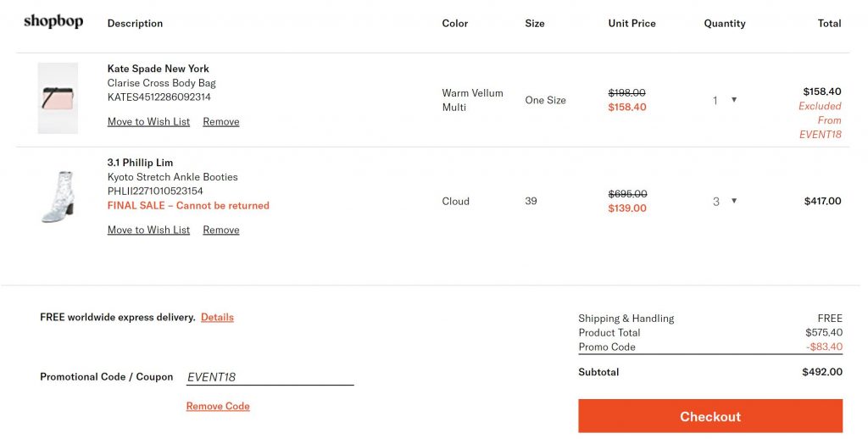Click the Quantity column header
868x444 pixels.
coord(724,24)
